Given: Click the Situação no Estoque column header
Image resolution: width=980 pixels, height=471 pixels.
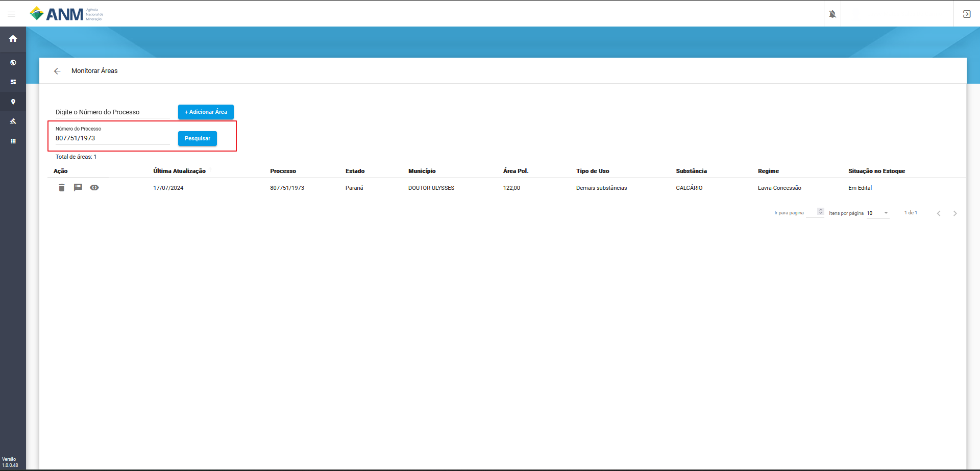Looking at the screenshot, I should [x=877, y=171].
